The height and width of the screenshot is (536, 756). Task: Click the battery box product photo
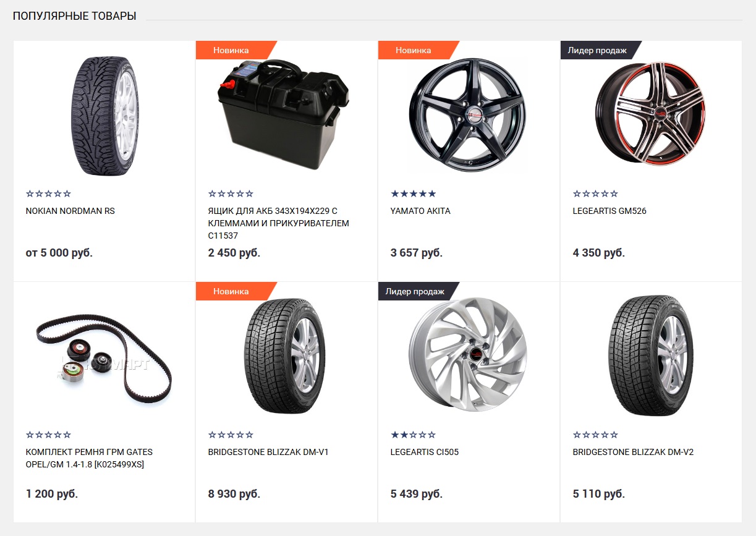coord(284,115)
